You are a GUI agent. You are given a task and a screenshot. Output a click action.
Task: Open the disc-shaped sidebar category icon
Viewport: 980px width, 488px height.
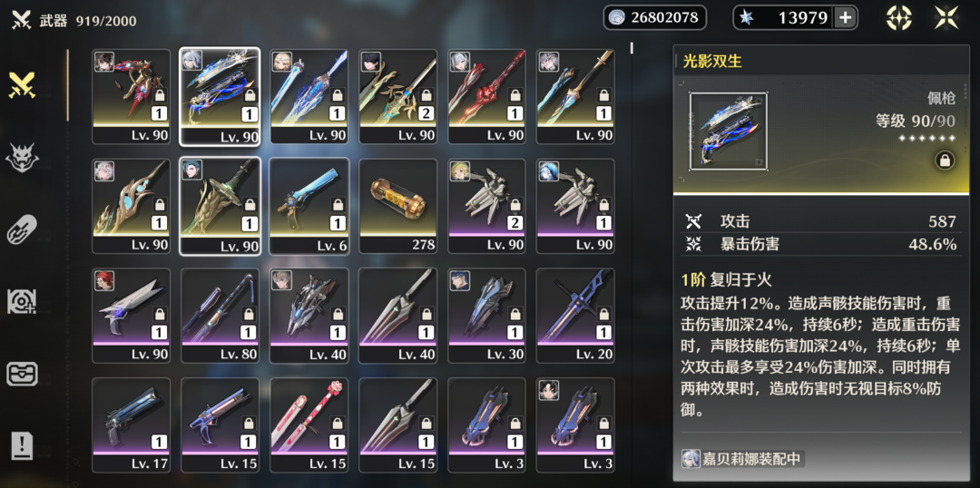click(x=22, y=302)
